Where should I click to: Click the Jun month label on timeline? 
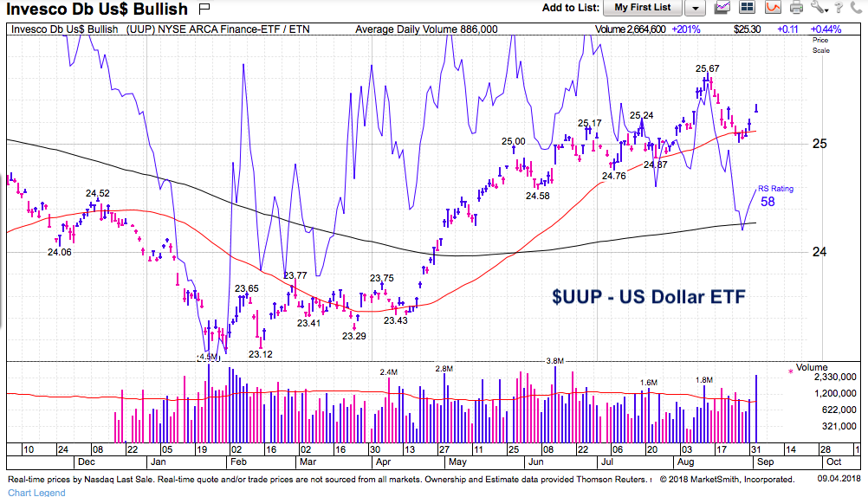pyautogui.click(x=536, y=461)
